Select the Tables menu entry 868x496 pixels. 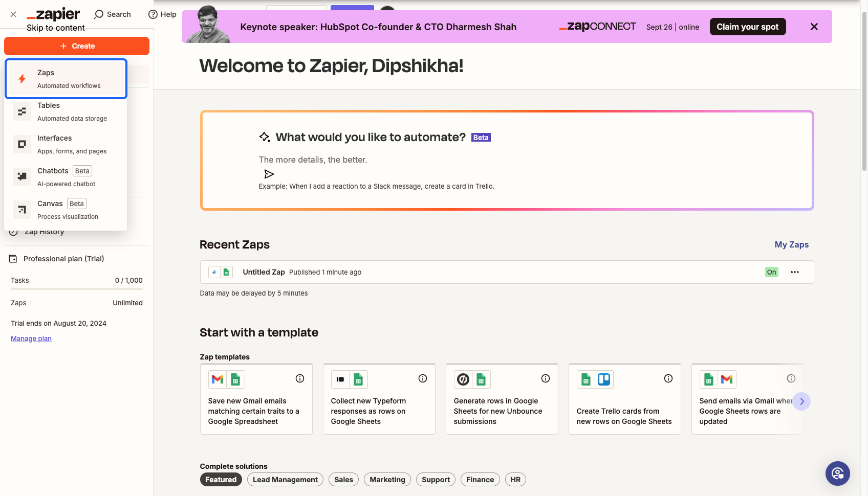click(x=66, y=111)
